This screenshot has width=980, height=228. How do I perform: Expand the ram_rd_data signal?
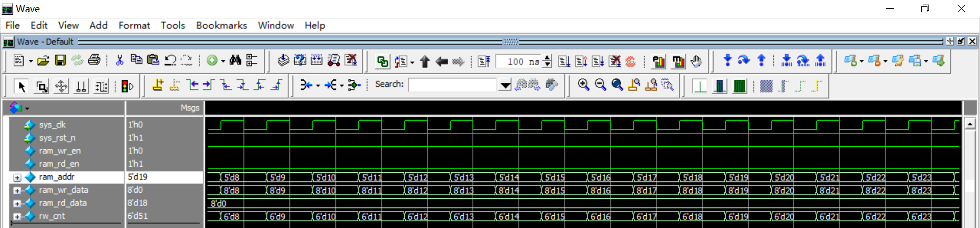pyautogui.click(x=17, y=203)
